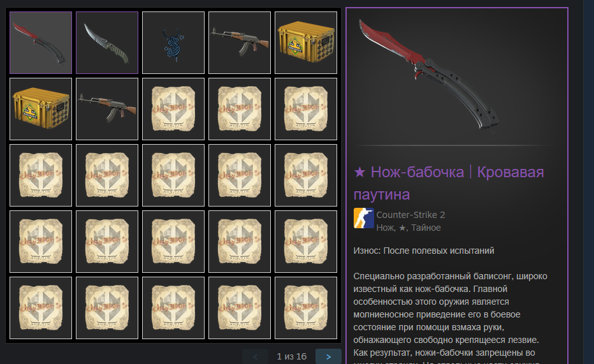Select the yellow case in the second row
This screenshot has width=594, height=364.
tap(41, 109)
